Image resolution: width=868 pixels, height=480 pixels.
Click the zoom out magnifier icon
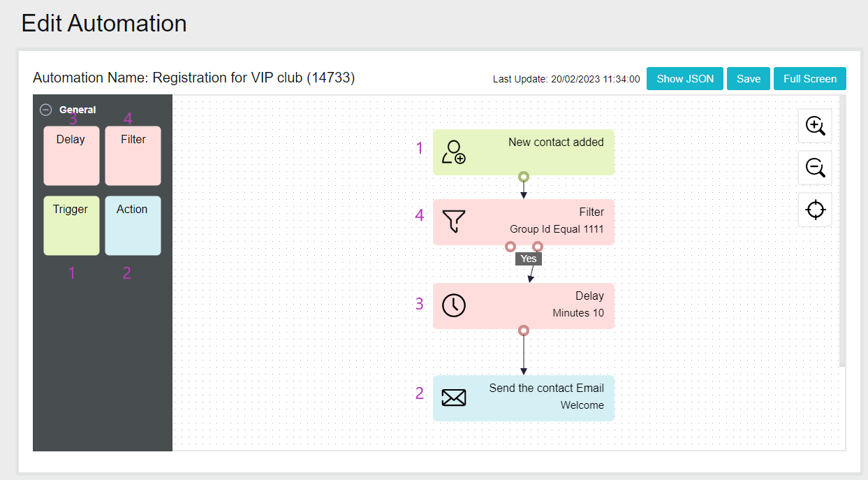coord(815,168)
